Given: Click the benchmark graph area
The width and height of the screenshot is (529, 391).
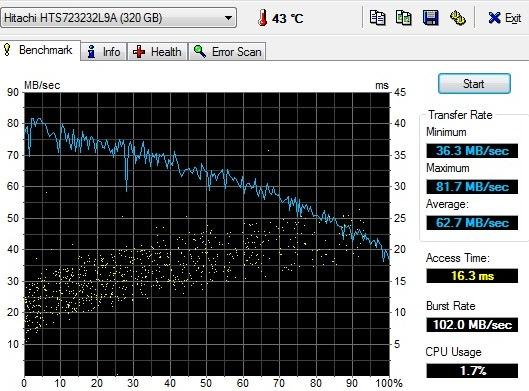Looking at the screenshot, I should [207, 234].
